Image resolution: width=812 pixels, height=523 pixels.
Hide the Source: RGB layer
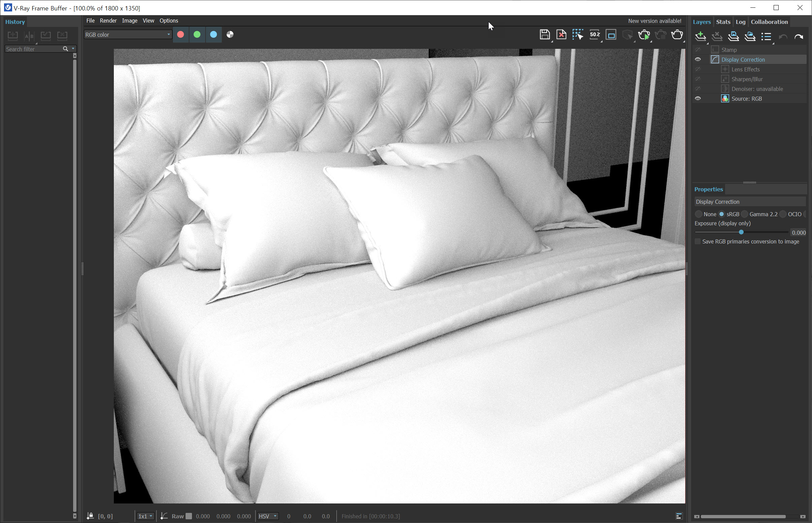698,98
